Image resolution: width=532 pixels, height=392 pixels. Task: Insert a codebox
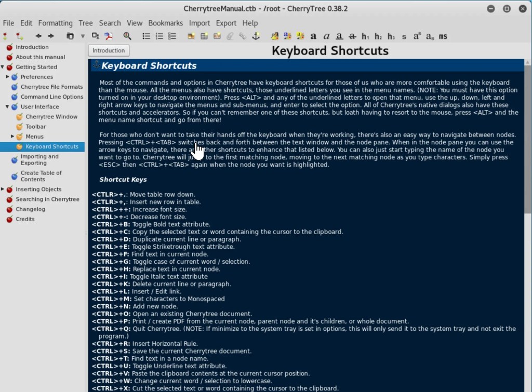(217, 36)
